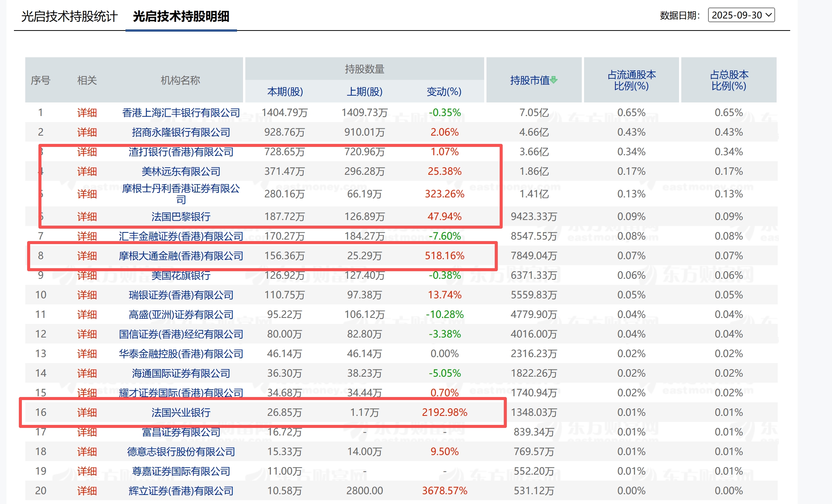
Task: Sort by 占流通股本比例(%) header
Action: (631, 80)
